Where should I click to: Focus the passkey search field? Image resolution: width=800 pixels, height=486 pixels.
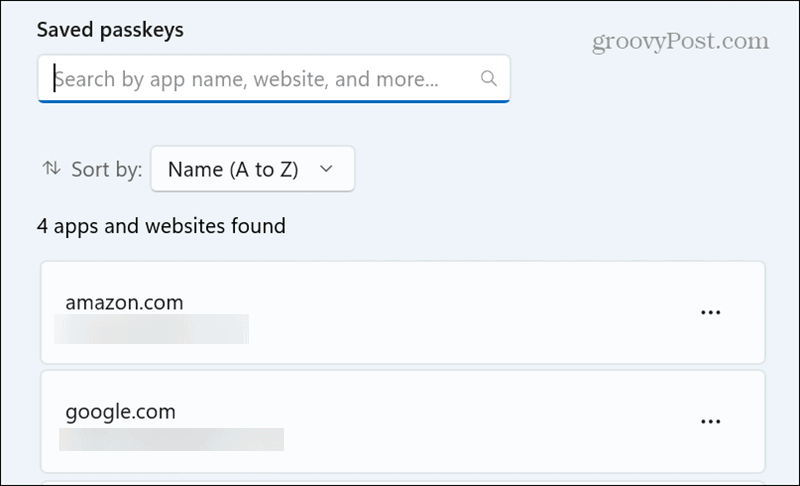coord(260,78)
